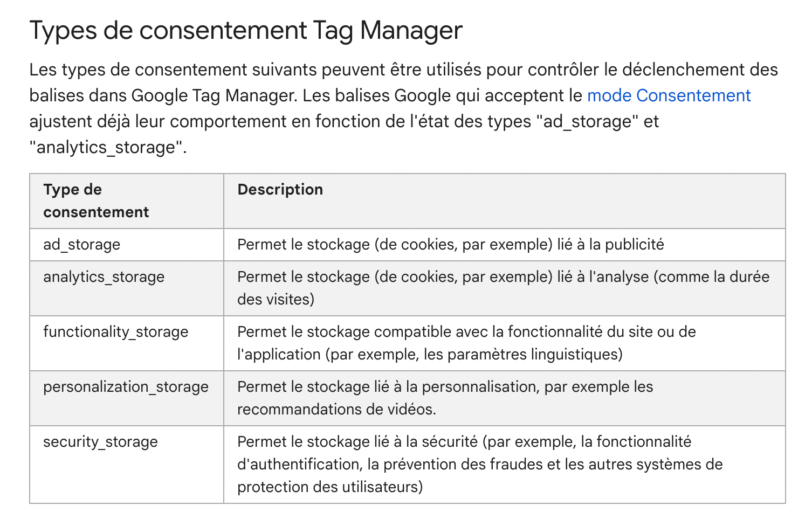Click the ad_storage description about publicité
Screen dimensions: 812x512
pyautogui.click(x=451, y=245)
